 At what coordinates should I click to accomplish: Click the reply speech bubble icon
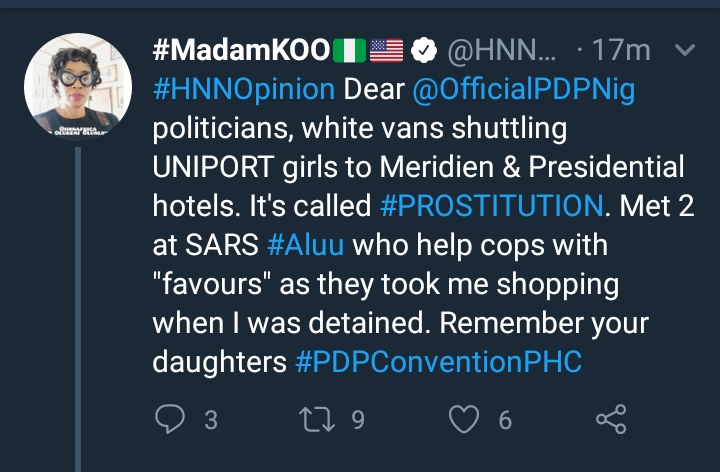click(172, 420)
